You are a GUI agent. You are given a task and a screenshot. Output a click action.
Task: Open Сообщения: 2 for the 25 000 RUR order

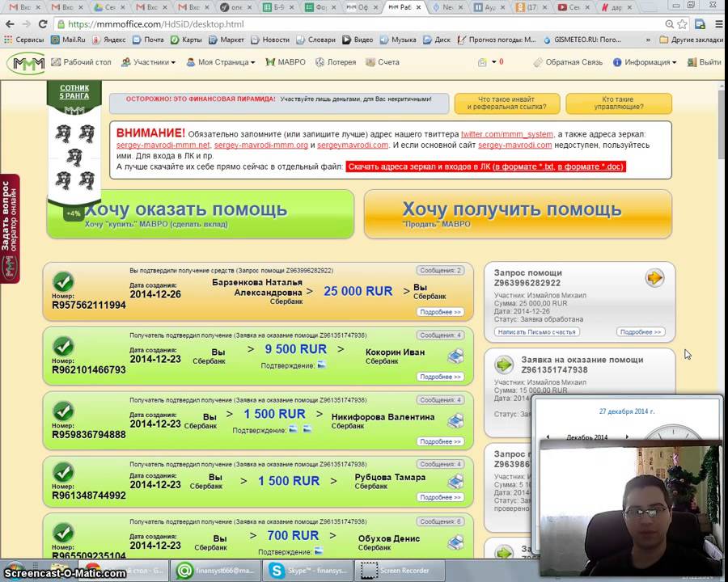pyautogui.click(x=440, y=271)
